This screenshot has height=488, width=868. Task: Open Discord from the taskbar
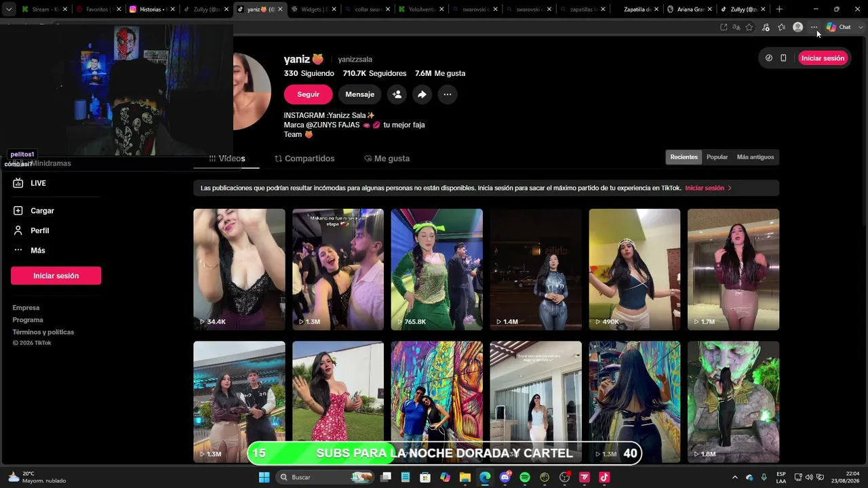pyautogui.click(x=505, y=477)
